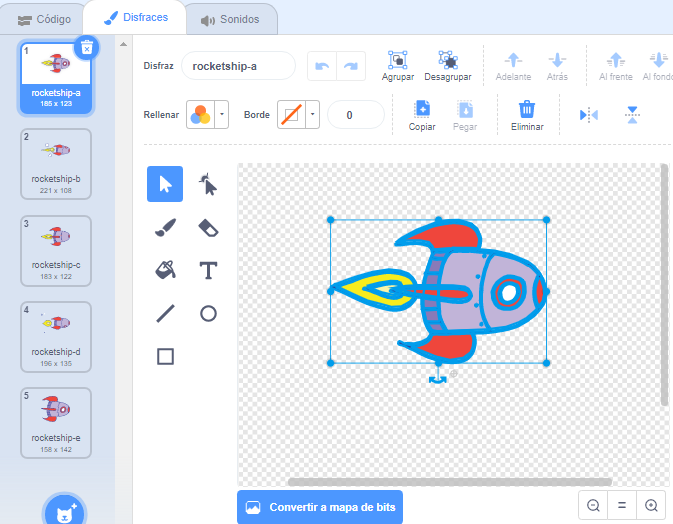This screenshot has height=524, width=673.
Task: Click Desagrupar to ungroup shapes
Action: 448,66
